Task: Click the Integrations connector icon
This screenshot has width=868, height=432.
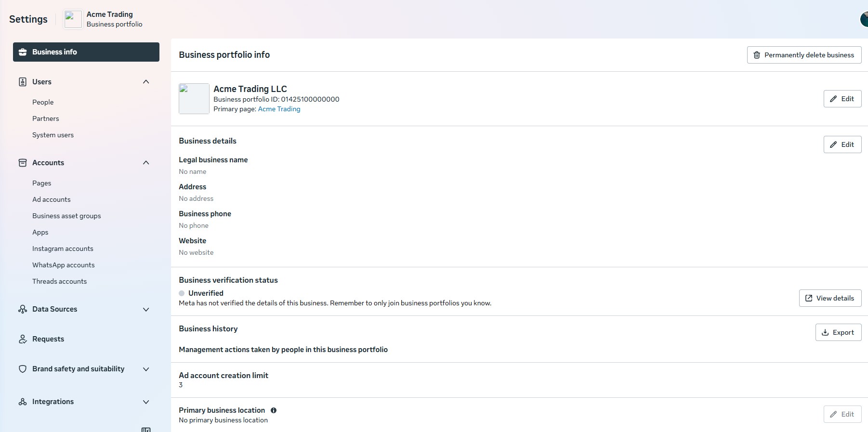Action: 23,402
